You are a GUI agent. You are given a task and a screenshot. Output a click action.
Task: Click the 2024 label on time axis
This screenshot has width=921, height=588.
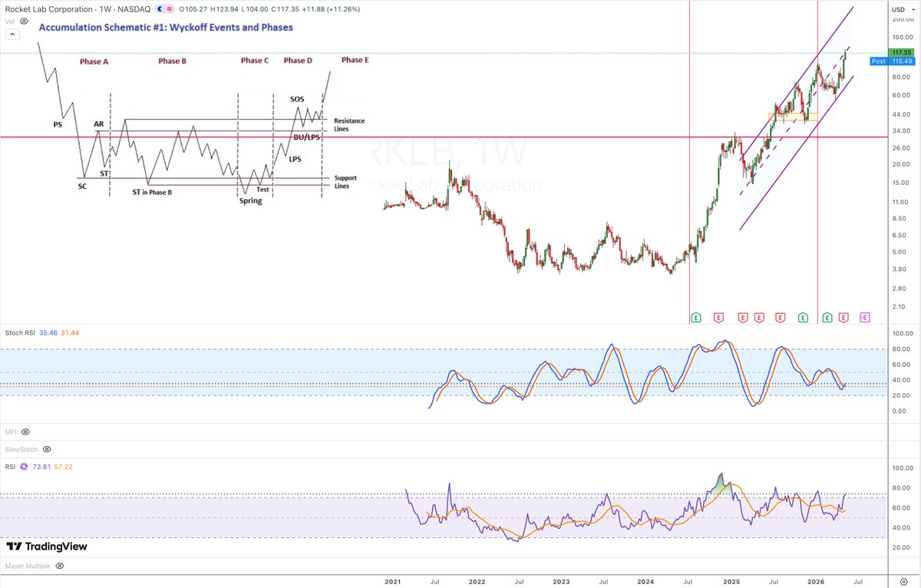point(647,580)
